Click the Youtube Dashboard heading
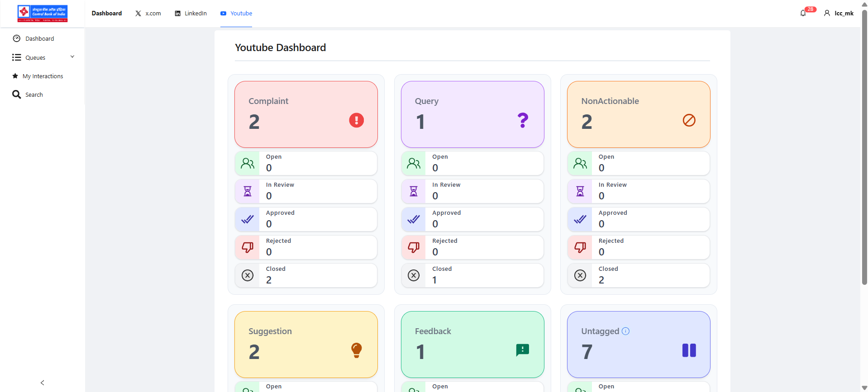 click(281, 47)
